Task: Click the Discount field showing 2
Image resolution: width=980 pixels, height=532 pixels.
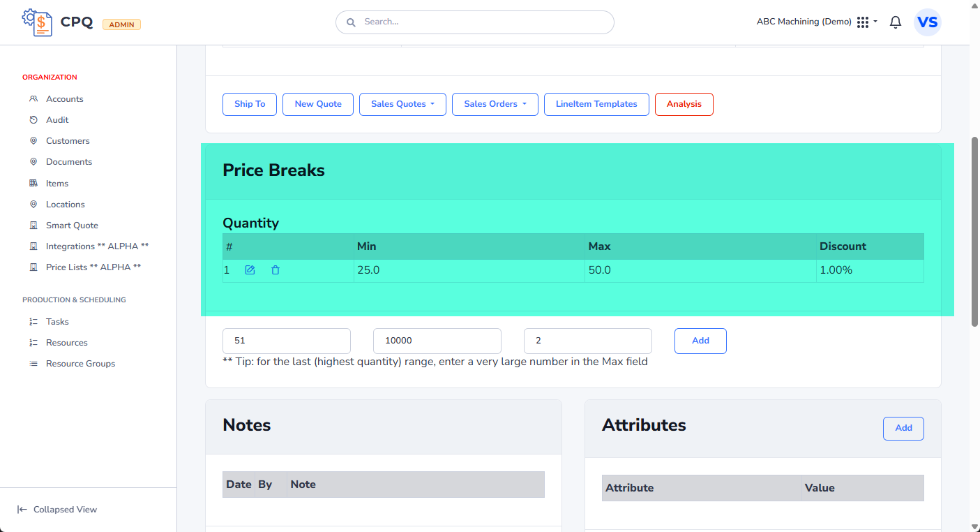Action: click(588, 341)
